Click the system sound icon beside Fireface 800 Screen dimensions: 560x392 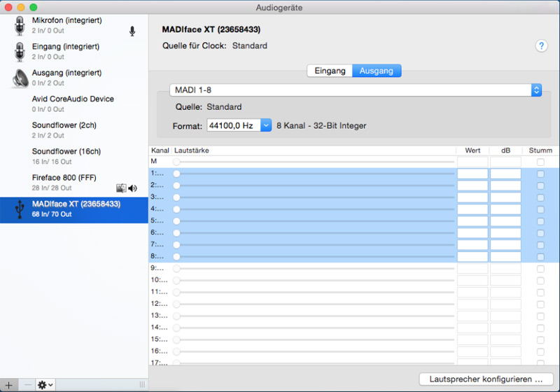[121, 188]
